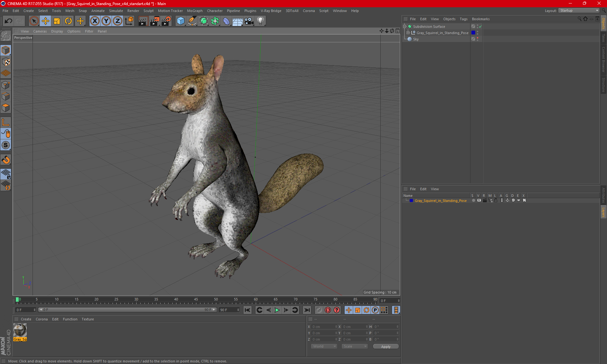The width and height of the screenshot is (607, 364).
Task: Open material manager Create menu
Action: point(26,319)
